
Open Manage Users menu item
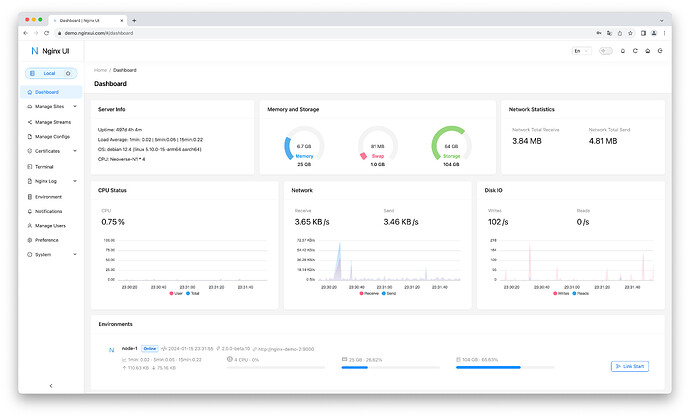click(x=51, y=226)
